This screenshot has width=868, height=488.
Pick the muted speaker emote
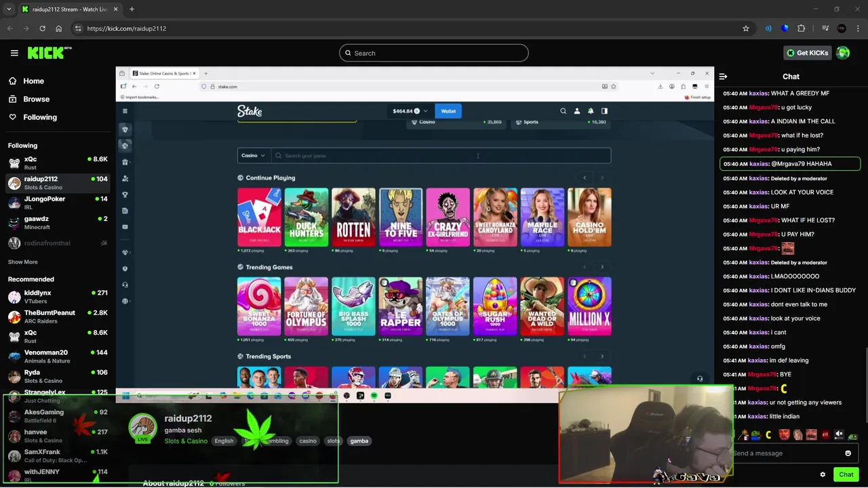click(x=839, y=435)
